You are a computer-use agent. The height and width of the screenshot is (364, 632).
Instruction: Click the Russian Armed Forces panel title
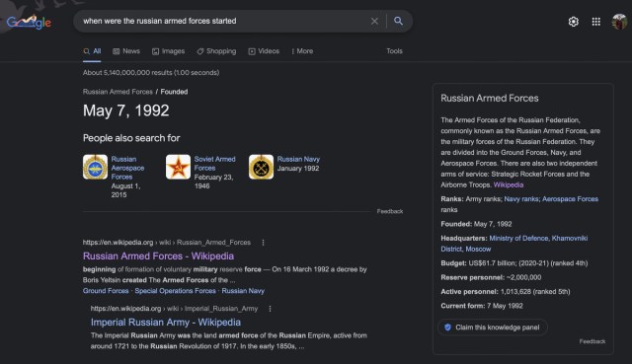(490, 99)
